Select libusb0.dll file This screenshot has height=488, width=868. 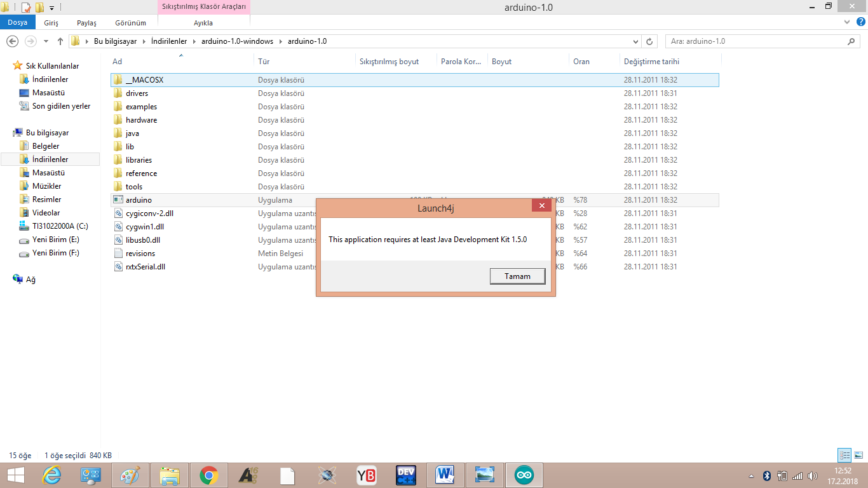point(143,240)
